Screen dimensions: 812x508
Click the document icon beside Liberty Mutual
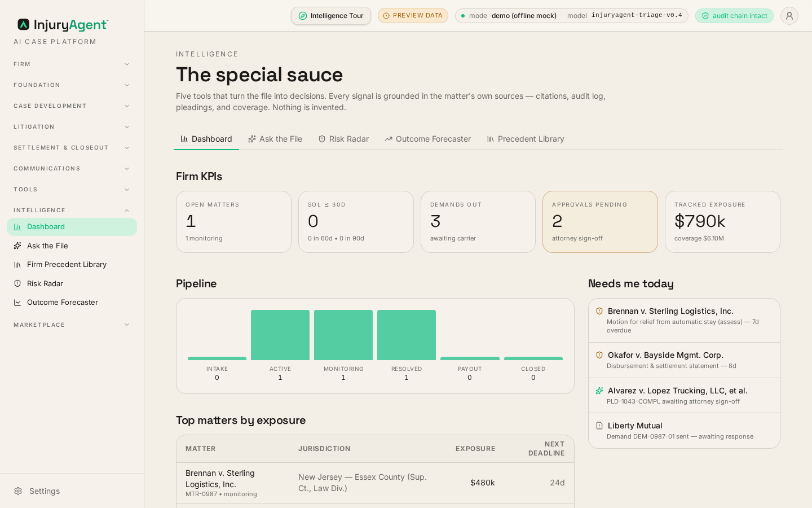coord(599,426)
